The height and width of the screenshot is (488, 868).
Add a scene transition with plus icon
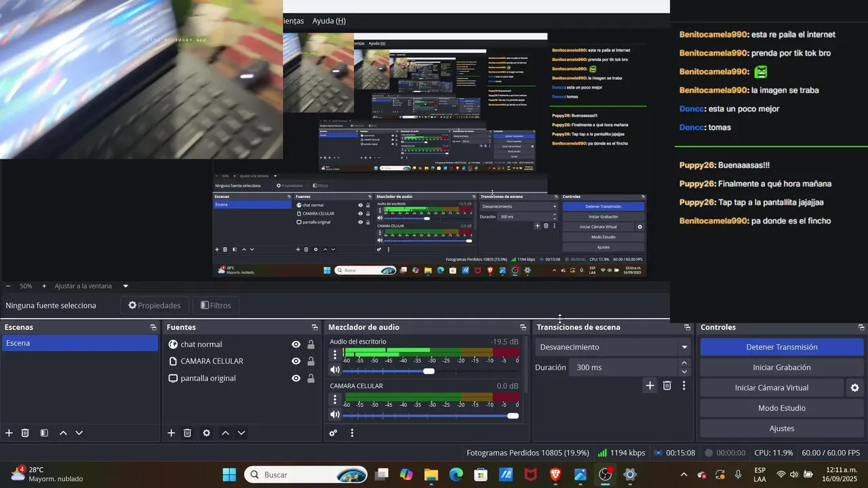coord(650,386)
